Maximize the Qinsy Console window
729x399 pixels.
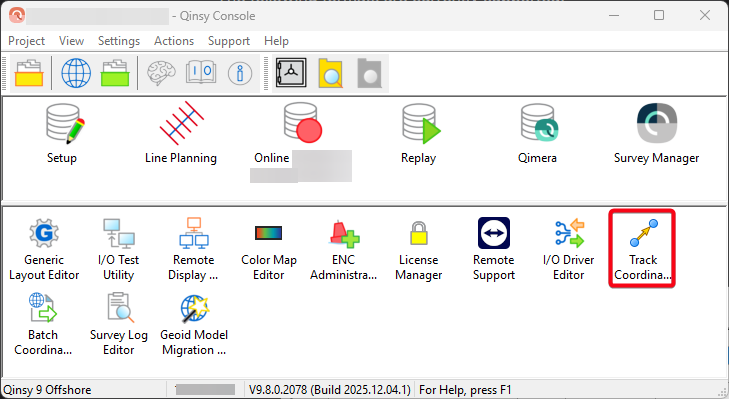coord(659,15)
